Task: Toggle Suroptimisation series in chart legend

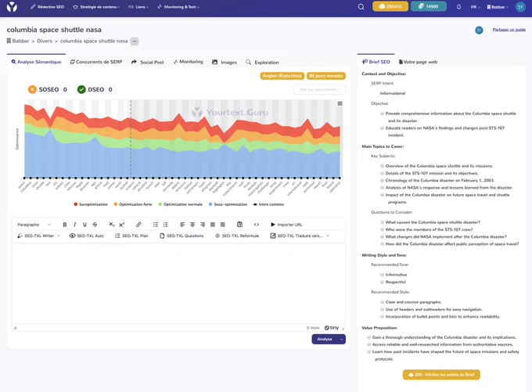Action: [91, 204]
